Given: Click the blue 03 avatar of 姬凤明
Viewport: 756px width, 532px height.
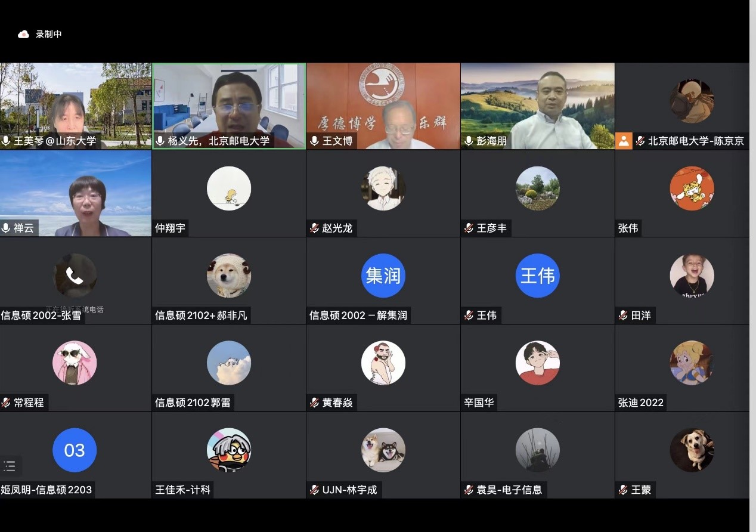Looking at the screenshot, I should [x=75, y=450].
